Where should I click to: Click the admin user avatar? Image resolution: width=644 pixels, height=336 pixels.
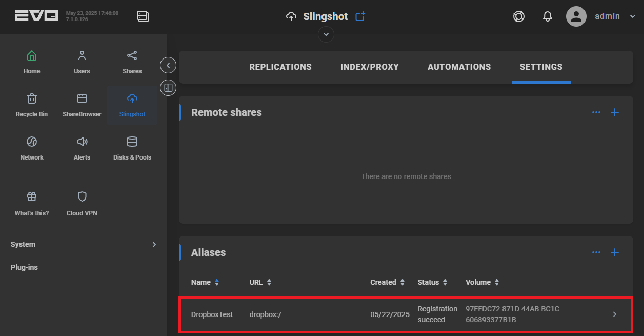click(576, 16)
